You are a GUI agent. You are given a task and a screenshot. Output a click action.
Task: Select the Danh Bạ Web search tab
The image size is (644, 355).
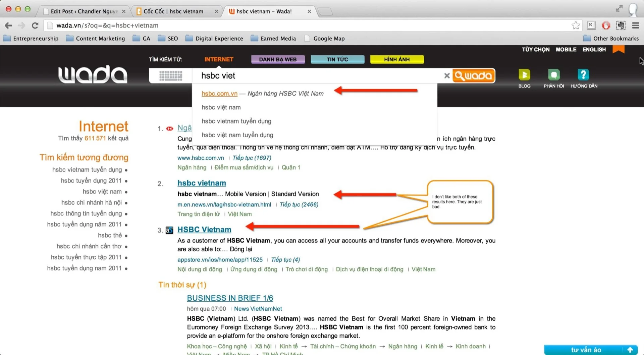pos(278,59)
